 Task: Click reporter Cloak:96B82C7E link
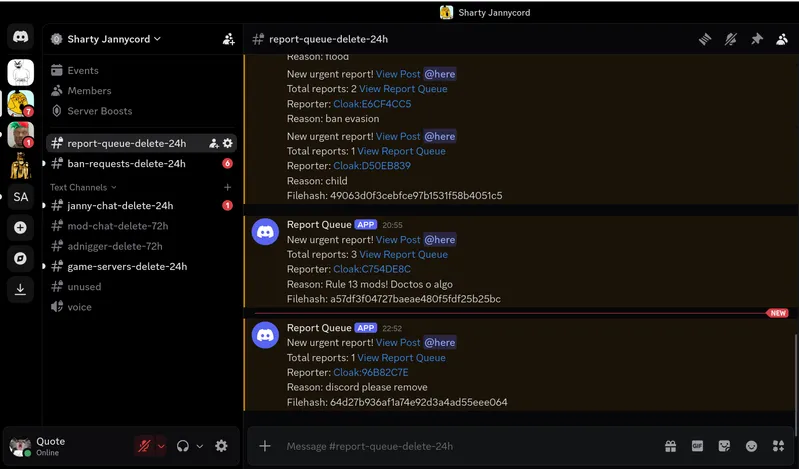coord(370,373)
